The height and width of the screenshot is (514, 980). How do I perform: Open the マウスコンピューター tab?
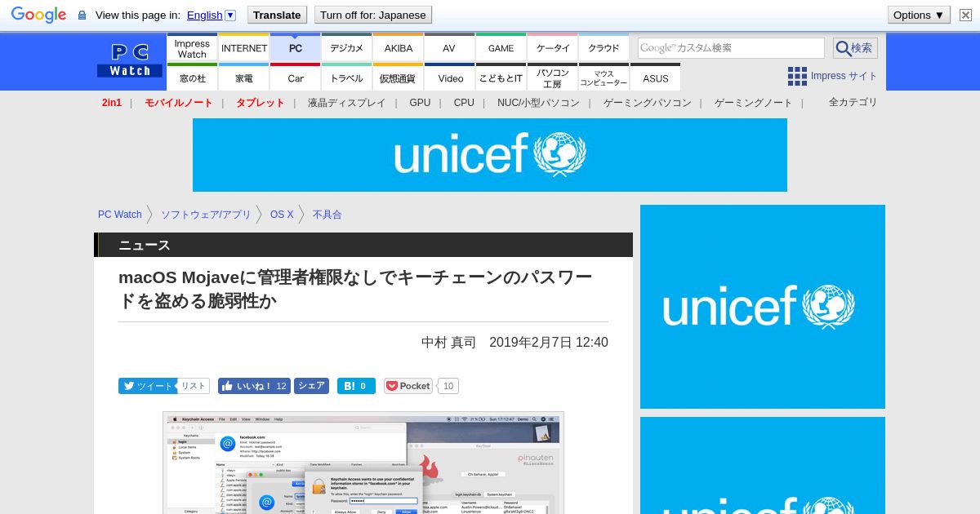click(x=604, y=78)
